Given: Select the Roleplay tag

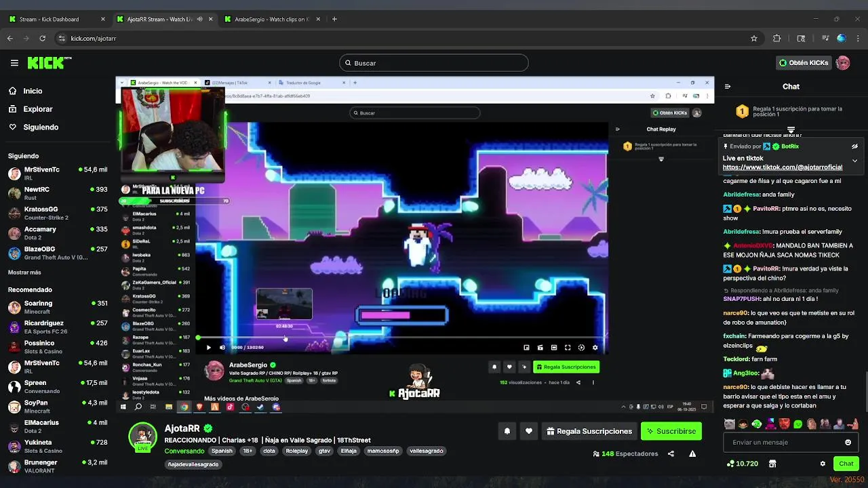Looking at the screenshot, I should point(296,451).
